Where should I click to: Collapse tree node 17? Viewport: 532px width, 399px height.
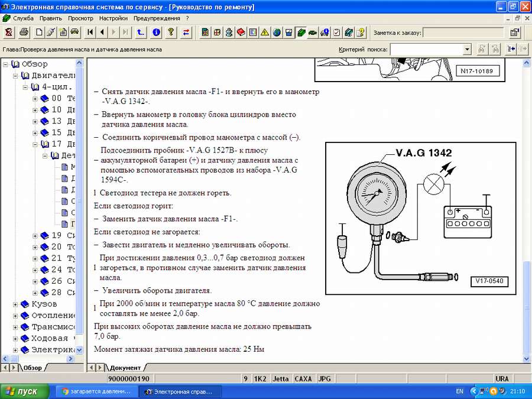tap(35, 144)
